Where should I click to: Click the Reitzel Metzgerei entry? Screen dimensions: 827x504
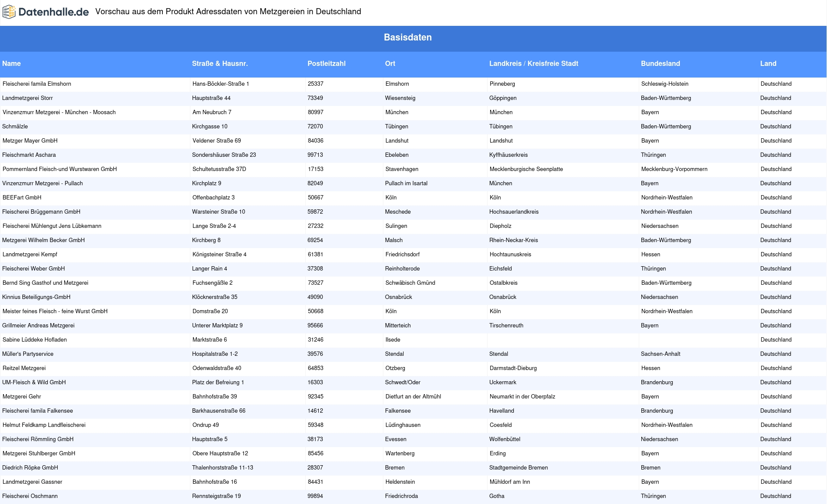(x=24, y=368)
